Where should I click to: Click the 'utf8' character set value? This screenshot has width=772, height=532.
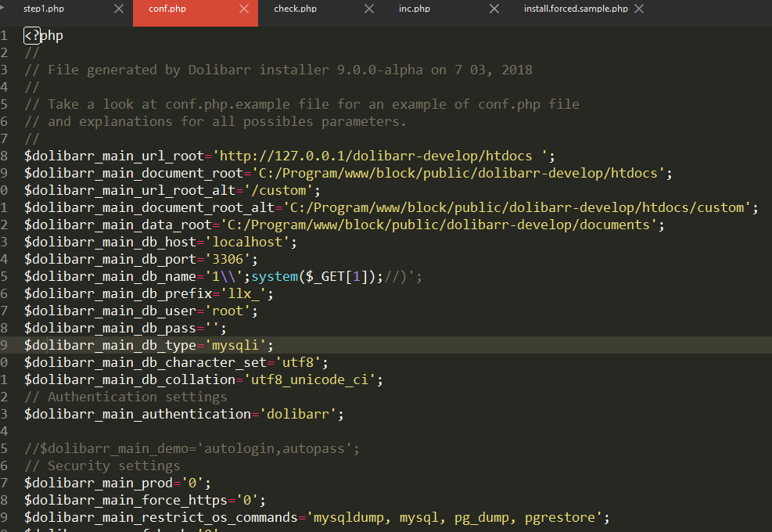298,362
